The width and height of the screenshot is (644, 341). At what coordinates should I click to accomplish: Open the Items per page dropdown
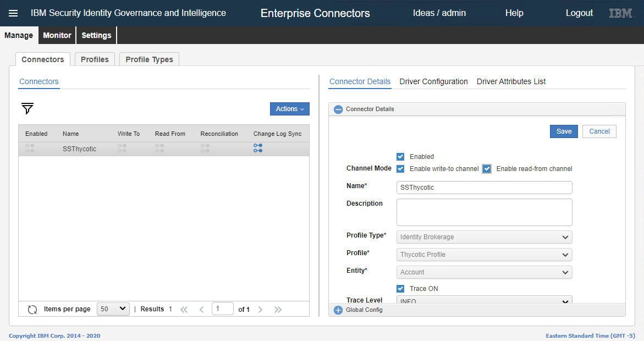point(113,309)
